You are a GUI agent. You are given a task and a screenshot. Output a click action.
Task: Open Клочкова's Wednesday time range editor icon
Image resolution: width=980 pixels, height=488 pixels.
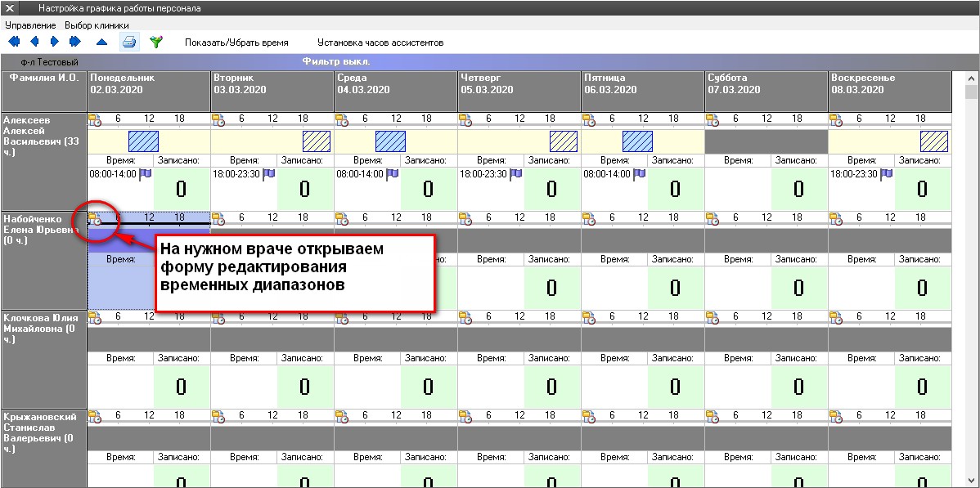[x=342, y=317]
